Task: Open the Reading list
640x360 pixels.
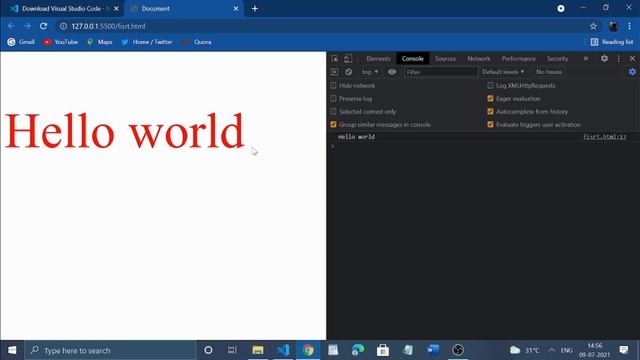Action: [x=612, y=42]
